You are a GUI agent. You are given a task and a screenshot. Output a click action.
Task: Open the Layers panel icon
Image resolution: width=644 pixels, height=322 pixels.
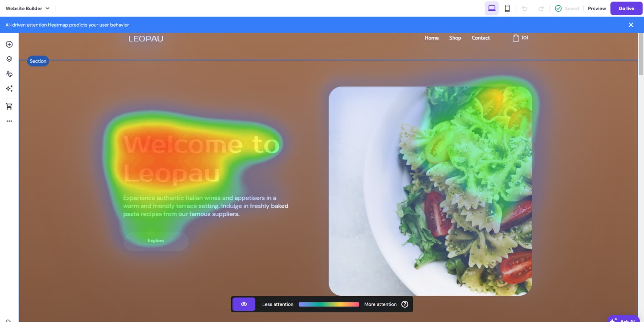click(x=9, y=59)
